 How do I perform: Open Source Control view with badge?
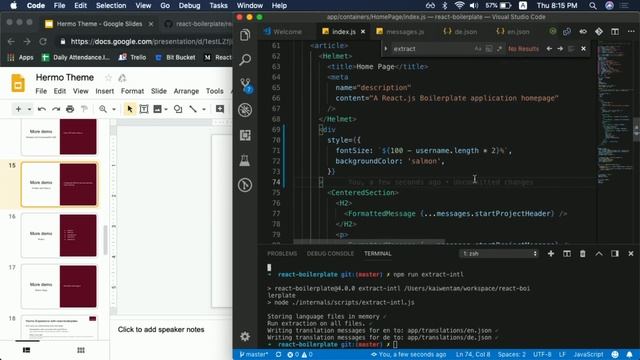point(246,85)
